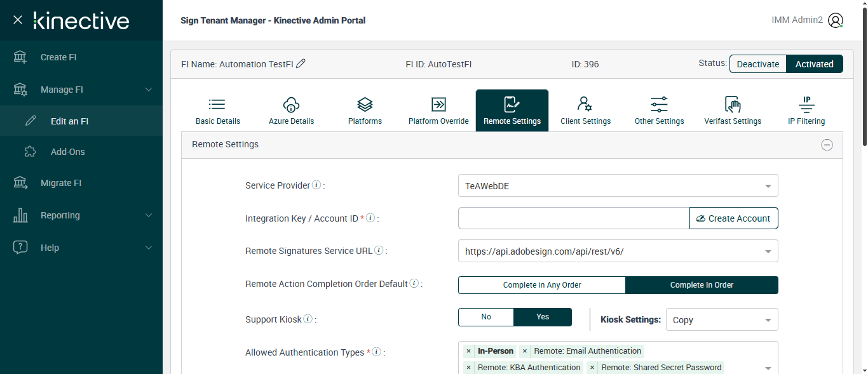Open Add-Ons in the sidebar
868x374 pixels.
pyautogui.click(x=67, y=152)
